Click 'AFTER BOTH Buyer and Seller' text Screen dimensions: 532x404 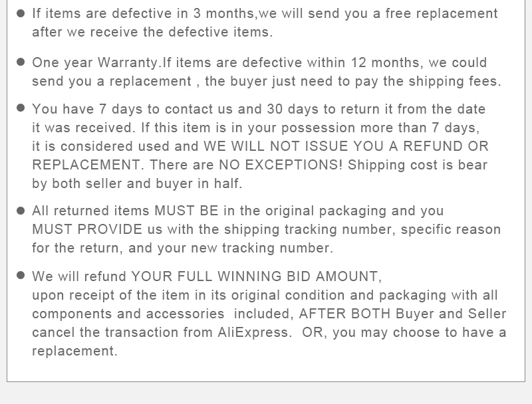point(402,314)
